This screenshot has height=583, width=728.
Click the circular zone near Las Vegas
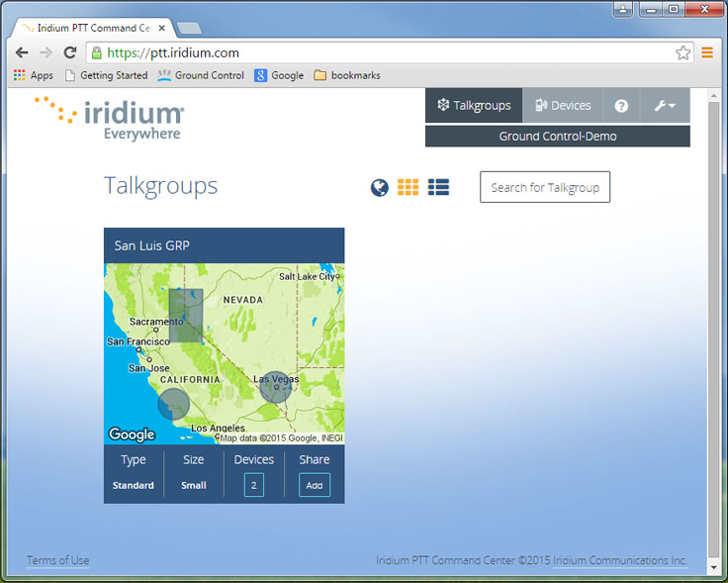276,387
